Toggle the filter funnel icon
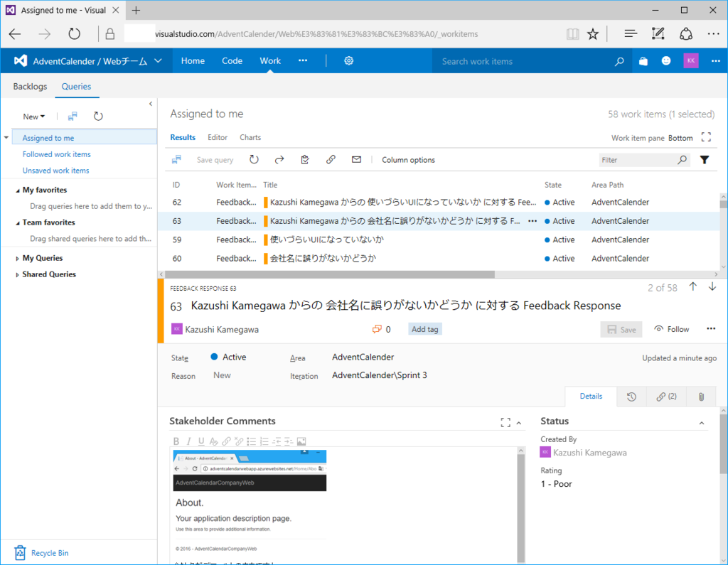The image size is (728, 565). tap(705, 160)
